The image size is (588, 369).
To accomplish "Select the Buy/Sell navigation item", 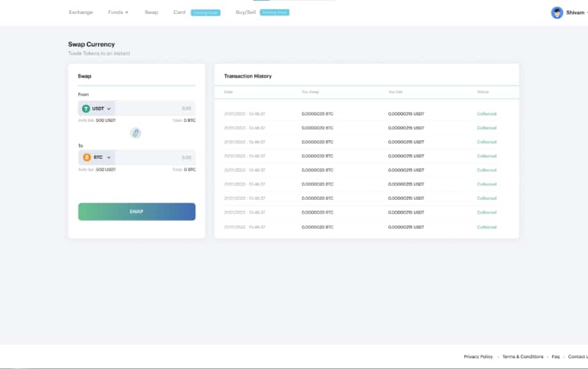I will [x=246, y=12].
